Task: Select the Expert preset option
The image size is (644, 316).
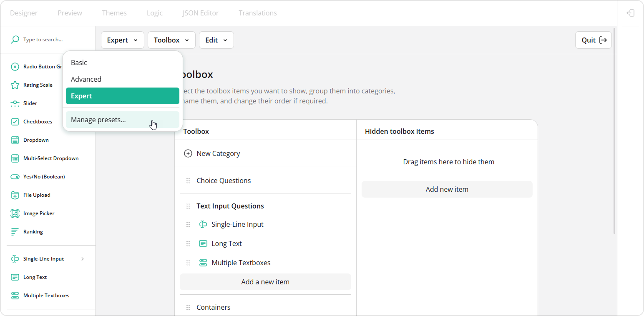Action: [x=81, y=96]
